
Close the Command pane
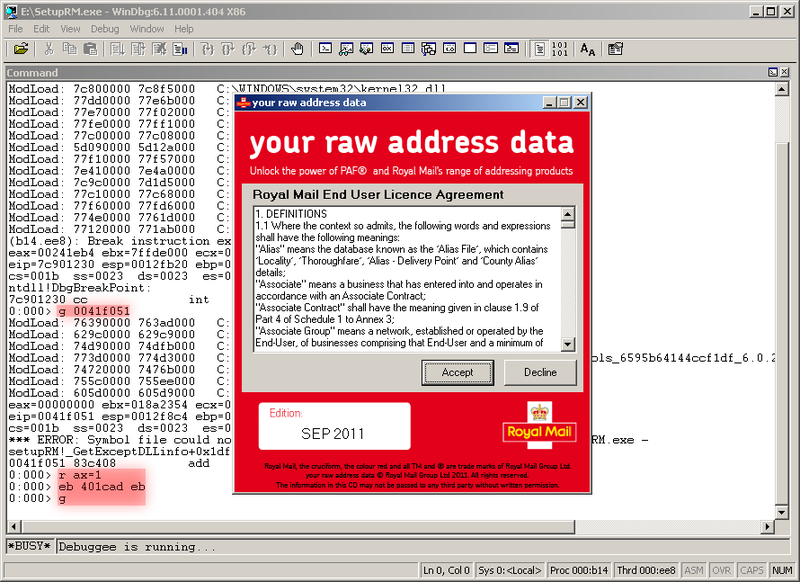coord(784,72)
